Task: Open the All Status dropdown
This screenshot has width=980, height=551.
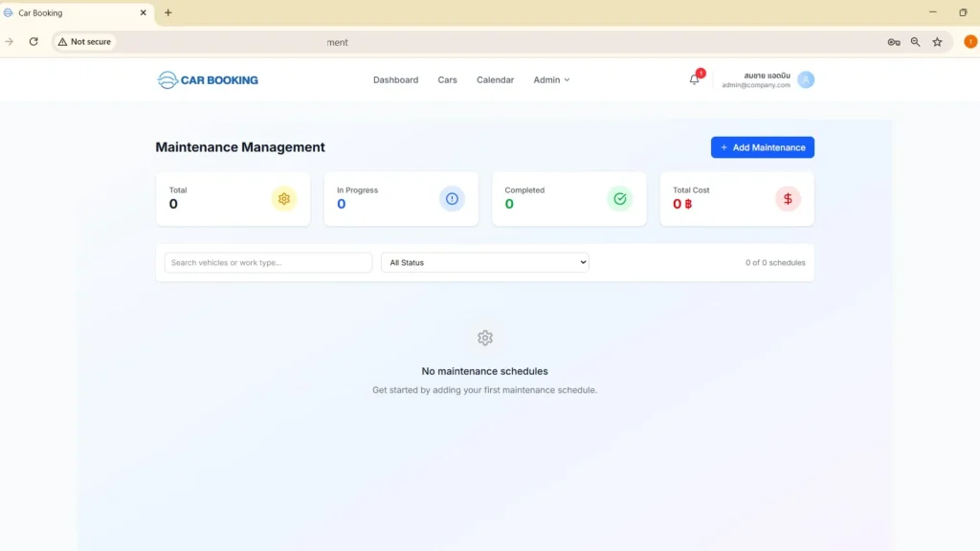Action: [484, 261]
